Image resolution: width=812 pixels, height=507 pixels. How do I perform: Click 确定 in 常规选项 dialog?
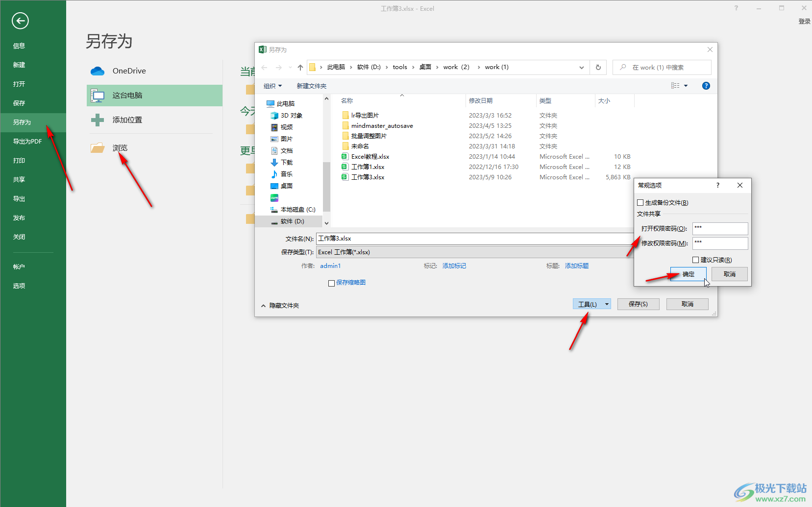pos(688,274)
